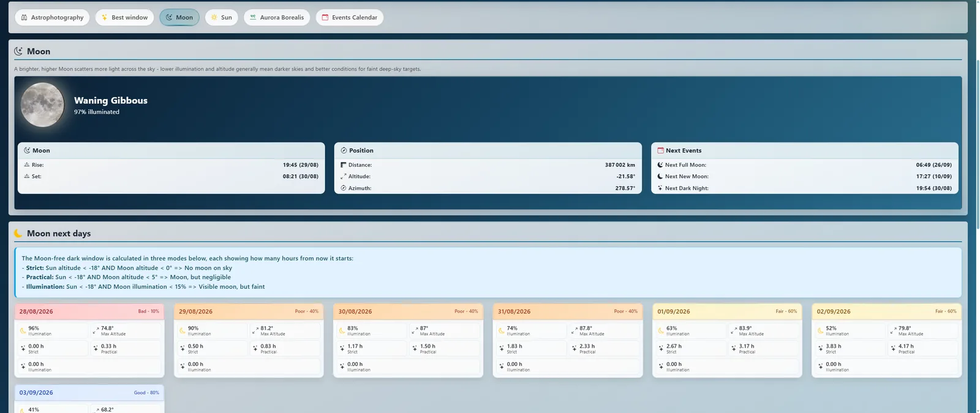Click the 97% illuminated text
This screenshot has height=413, width=980.
click(97, 112)
